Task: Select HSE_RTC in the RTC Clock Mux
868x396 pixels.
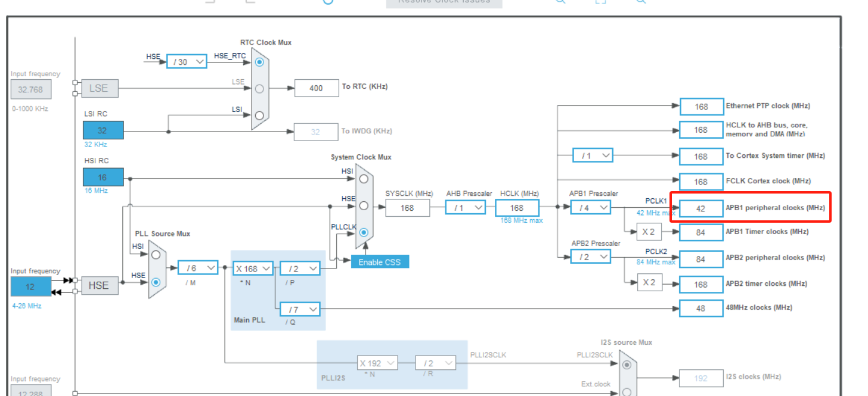Action: (259, 62)
